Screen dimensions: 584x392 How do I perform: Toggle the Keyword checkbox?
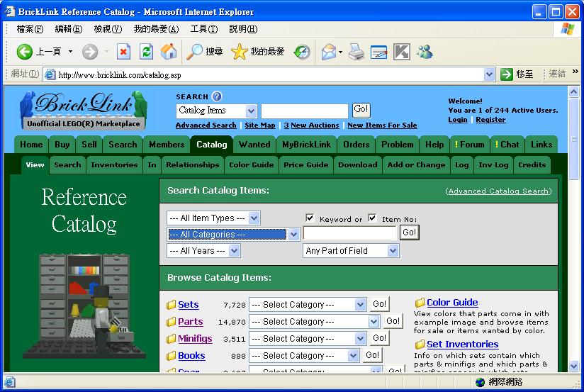tap(310, 218)
